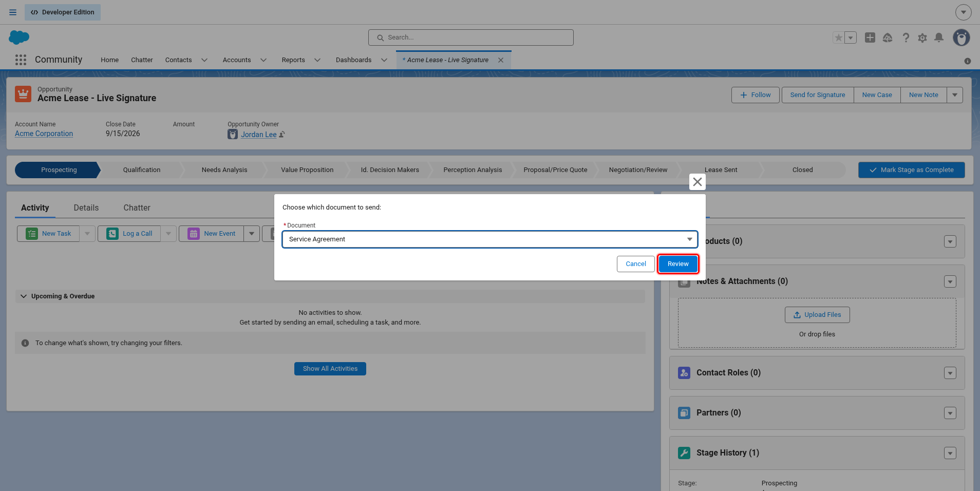Expand the top-right circular dropdown button
This screenshot has height=491, width=980.
[x=963, y=12]
